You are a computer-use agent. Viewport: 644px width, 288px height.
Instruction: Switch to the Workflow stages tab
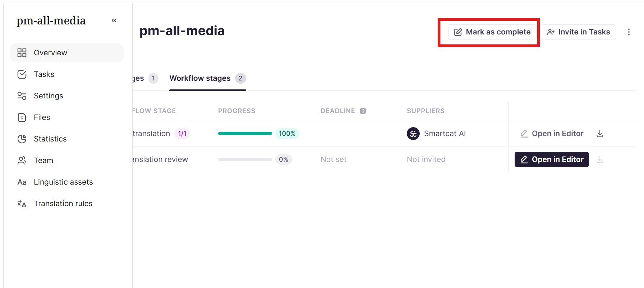208,78
